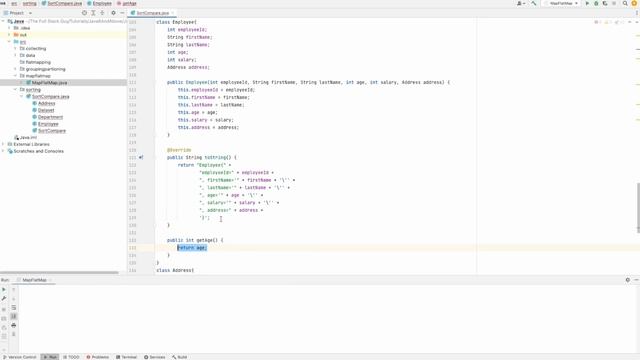Open the Services tool window
640x360 pixels.
[x=154, y=357]
